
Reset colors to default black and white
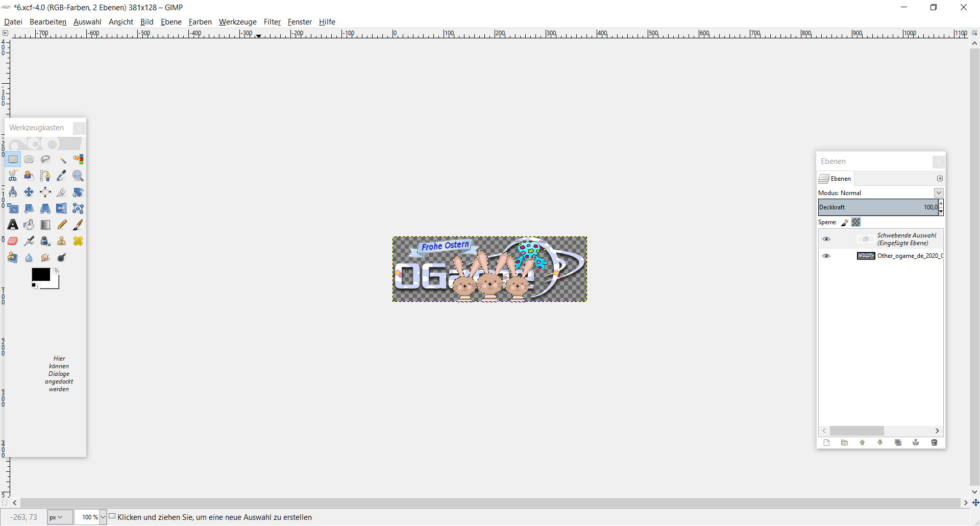pos(35,286)
